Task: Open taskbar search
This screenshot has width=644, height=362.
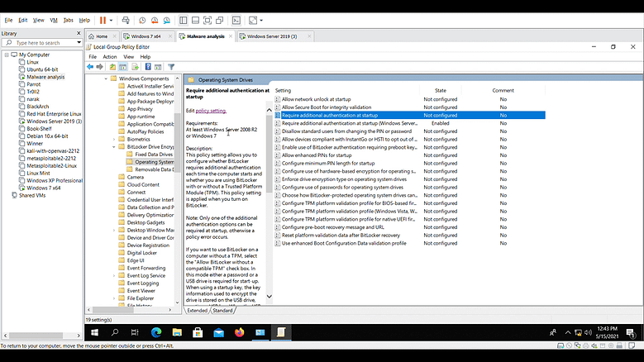Action: pos(115,332)
